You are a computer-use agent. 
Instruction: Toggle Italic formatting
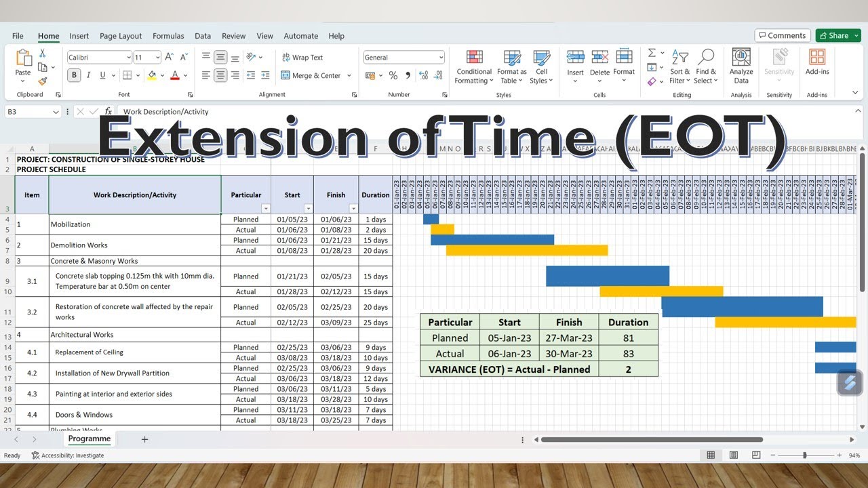88,75
